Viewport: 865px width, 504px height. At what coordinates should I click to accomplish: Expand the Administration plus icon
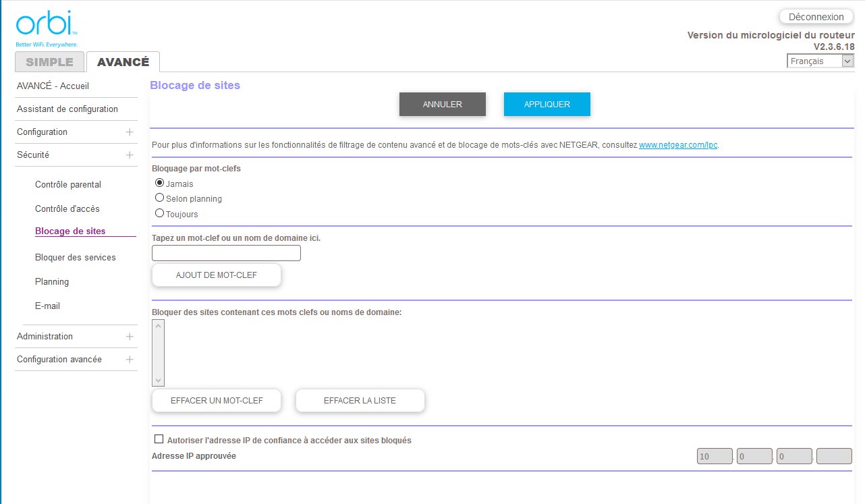click(130, 337)
